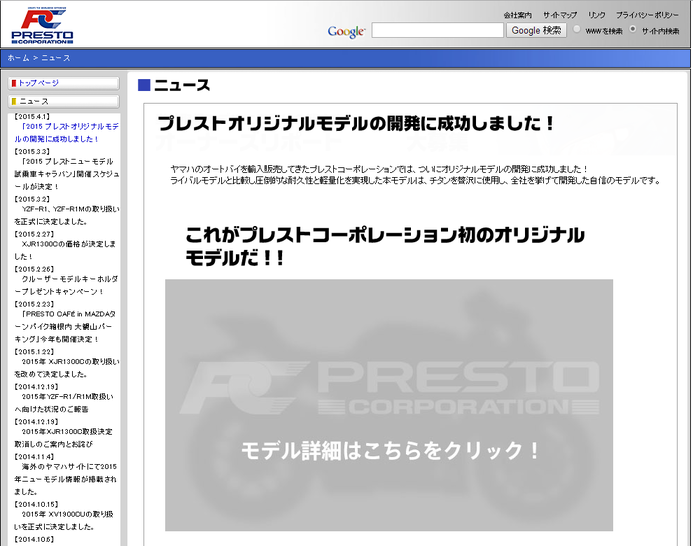Screen dimensions: 693x546
Task: Click the date 【2015.3.3】 in sidebar
Action: [x=32, y=152]
